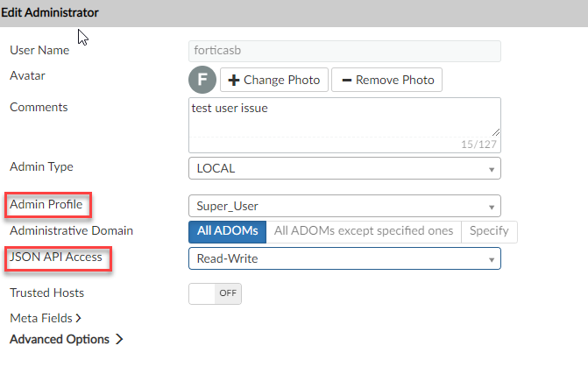
Task: Select All ADOMs option
Action: tap(228, 231)
